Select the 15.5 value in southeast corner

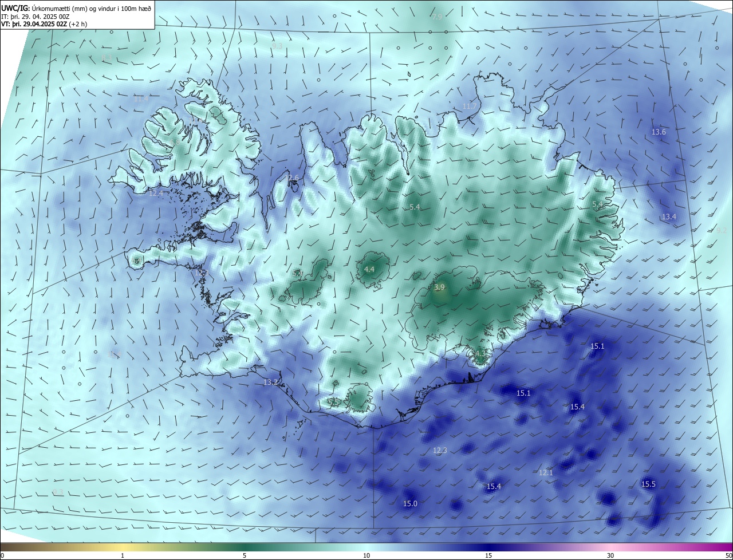point(648,484)
